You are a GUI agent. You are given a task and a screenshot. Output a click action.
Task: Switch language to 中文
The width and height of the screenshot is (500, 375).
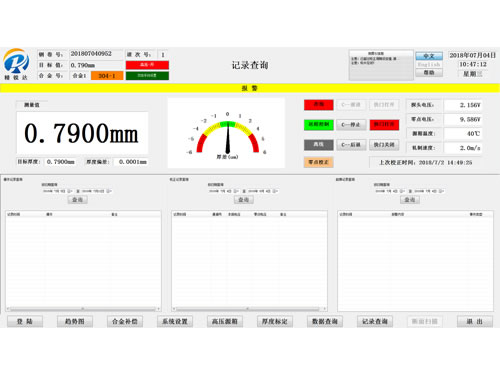(429, 56)
